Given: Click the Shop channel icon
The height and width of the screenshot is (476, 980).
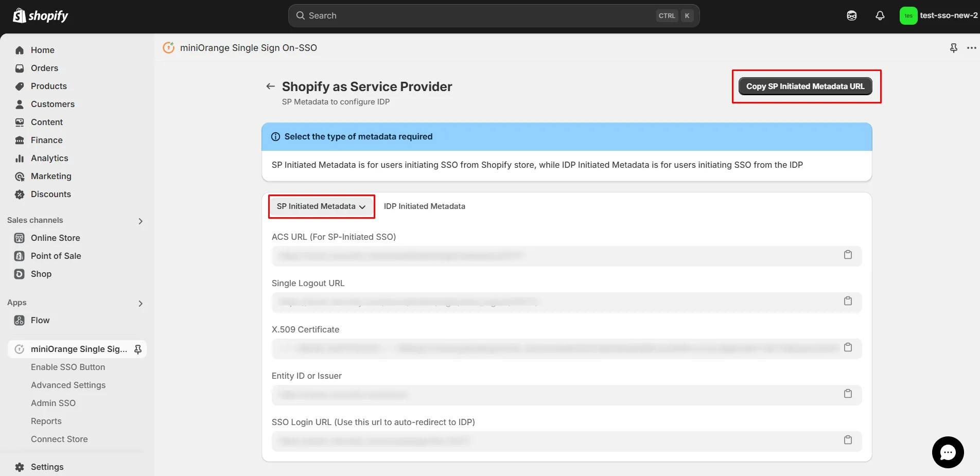Looking at the screenshot, I should [20, 274].
